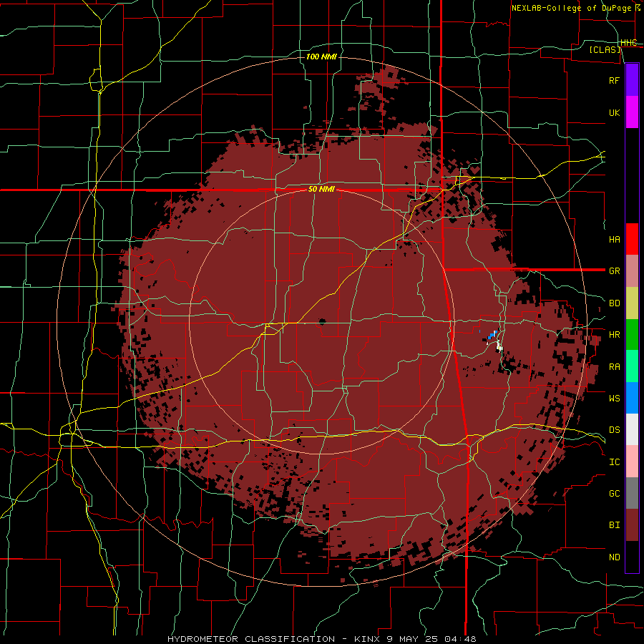Click the HHC product code text
The width and height of the screenshot is (644, 644).
click(628, 43)
